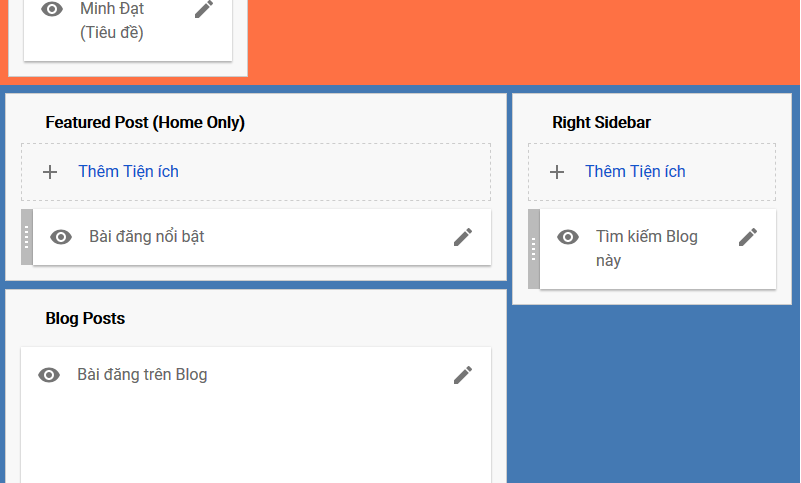Edit the Tìm kiếm Blog này gadget
Viewport: 801px width, 483px height.
[x=748, y=237]
